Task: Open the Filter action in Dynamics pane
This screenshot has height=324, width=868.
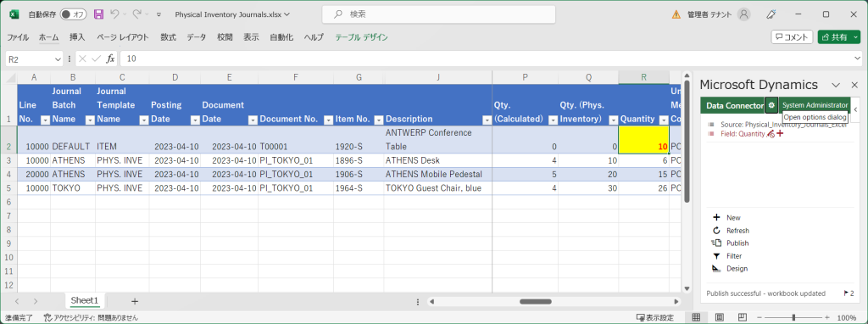Action: click(734, 256)
